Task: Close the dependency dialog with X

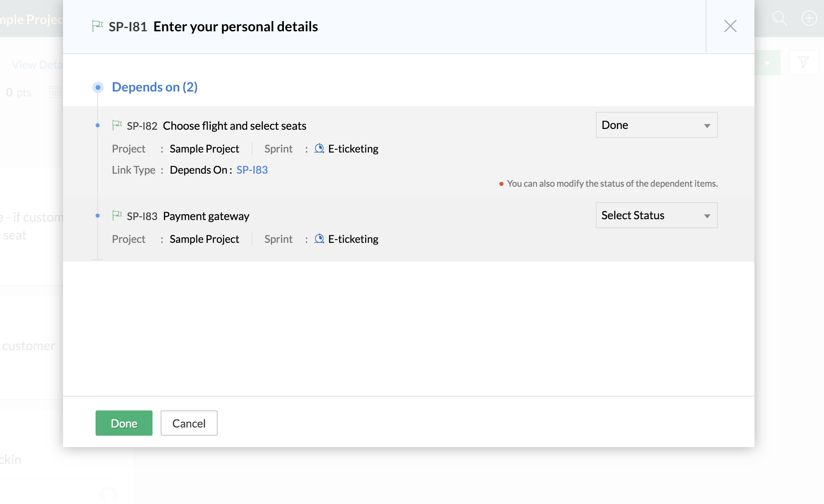Action: tap(730, 26)
